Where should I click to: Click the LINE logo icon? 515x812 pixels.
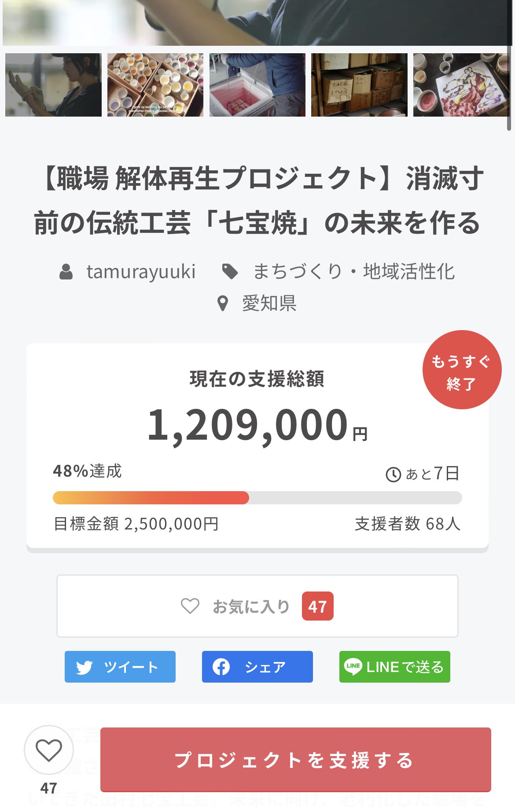click(353, 666)
